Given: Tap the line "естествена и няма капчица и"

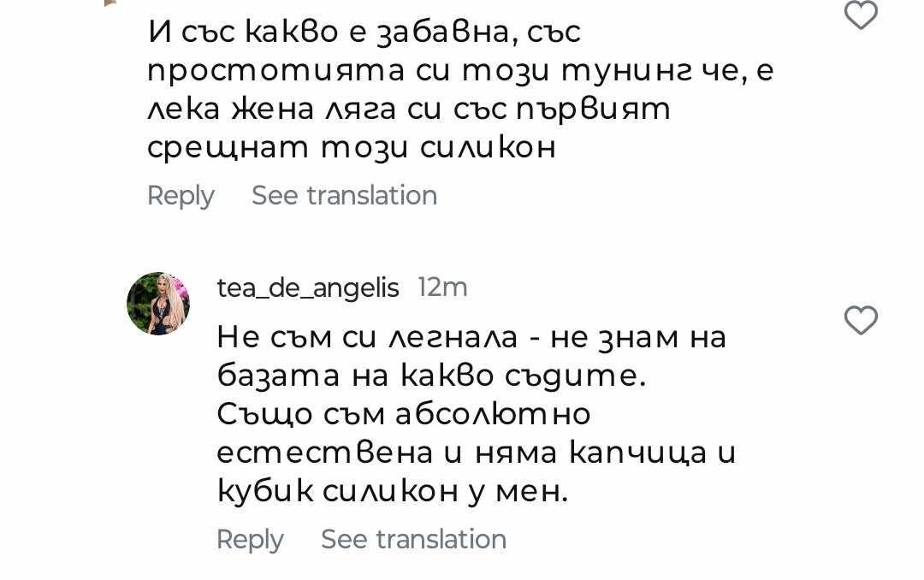Looking at the screenshot, I should pos(476,453).
